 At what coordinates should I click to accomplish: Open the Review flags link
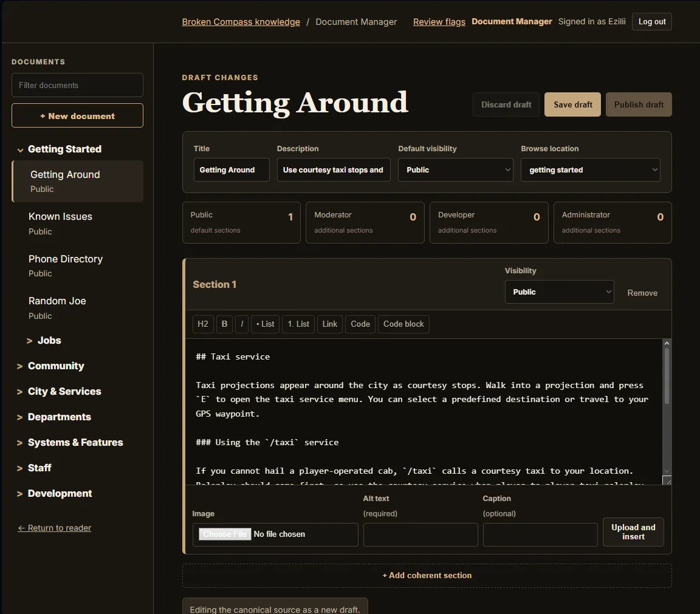(439, 22)
